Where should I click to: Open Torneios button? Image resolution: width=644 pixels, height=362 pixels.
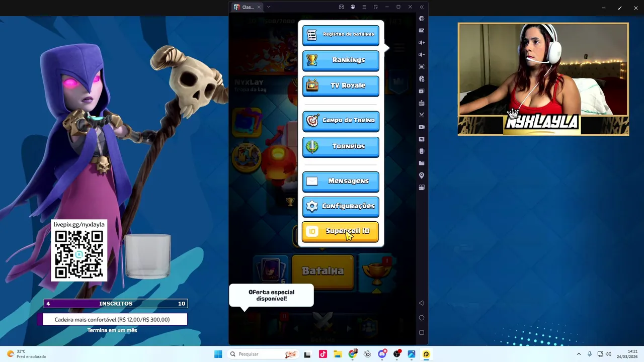pyautogui.click(x=341, y=147)
